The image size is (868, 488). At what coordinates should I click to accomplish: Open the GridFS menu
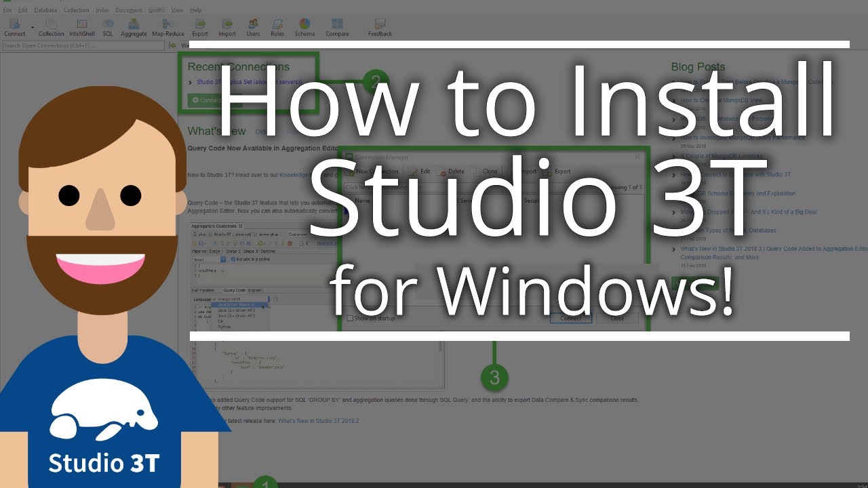pos(157,10)
